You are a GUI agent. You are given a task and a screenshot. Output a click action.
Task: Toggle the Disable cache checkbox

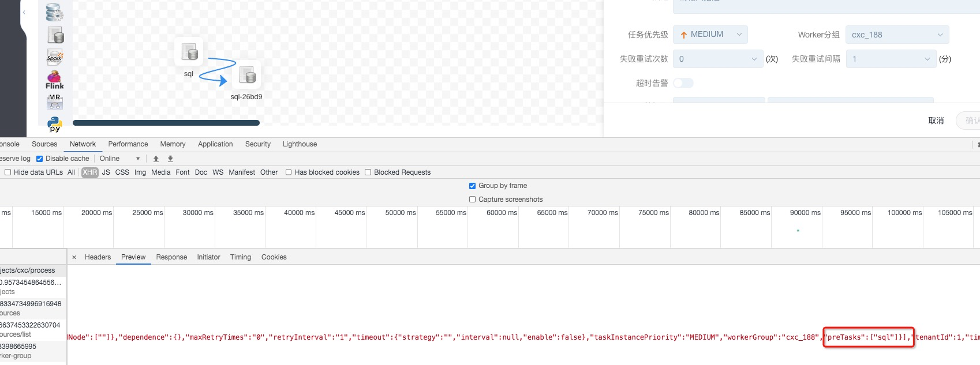click(39, 159)
